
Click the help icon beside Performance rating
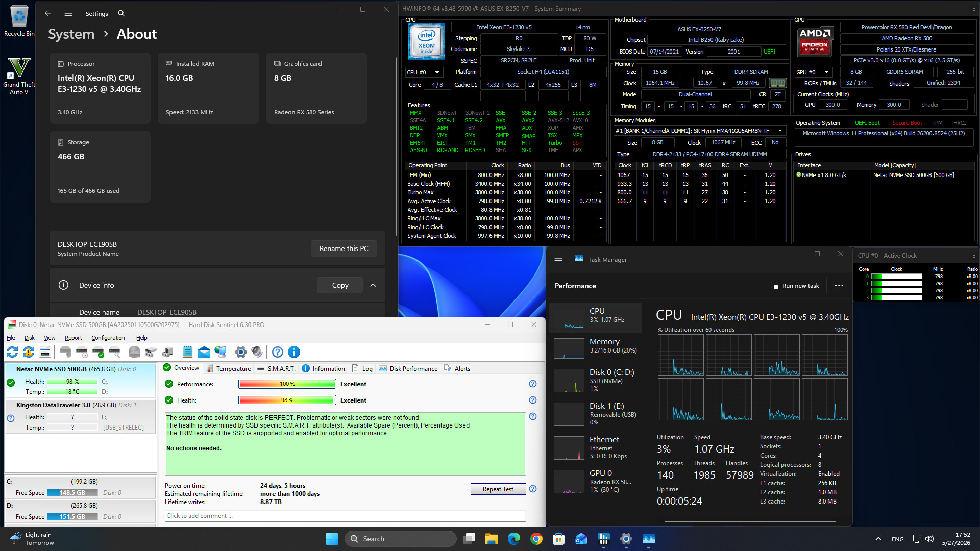pos(533,384)
